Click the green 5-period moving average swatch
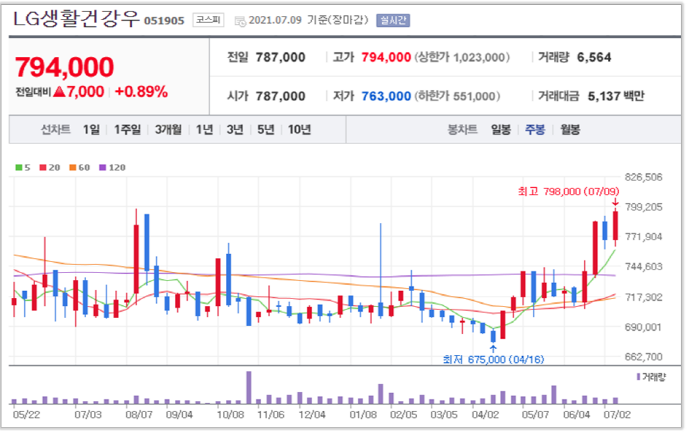 19,167
